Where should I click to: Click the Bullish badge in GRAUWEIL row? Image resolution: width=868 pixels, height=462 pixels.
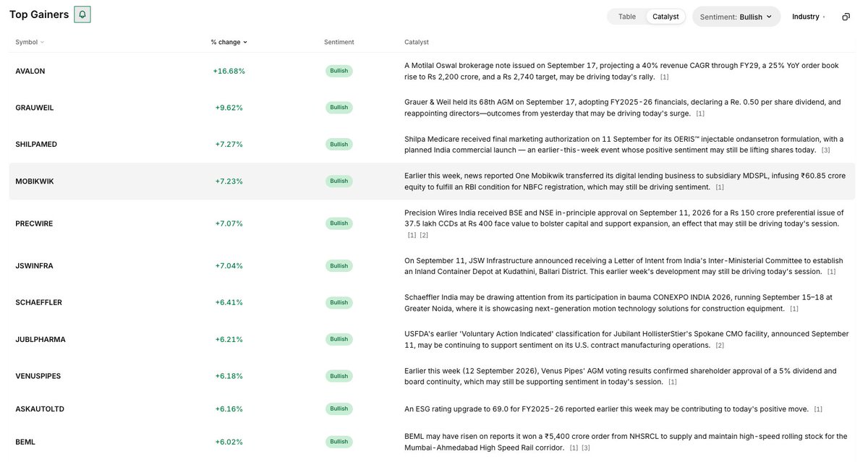pos(339,108)
